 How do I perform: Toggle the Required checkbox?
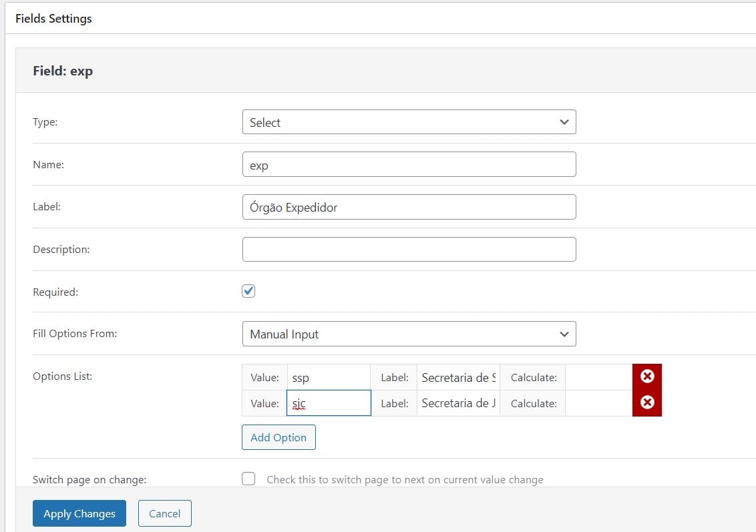click(248, 291)
